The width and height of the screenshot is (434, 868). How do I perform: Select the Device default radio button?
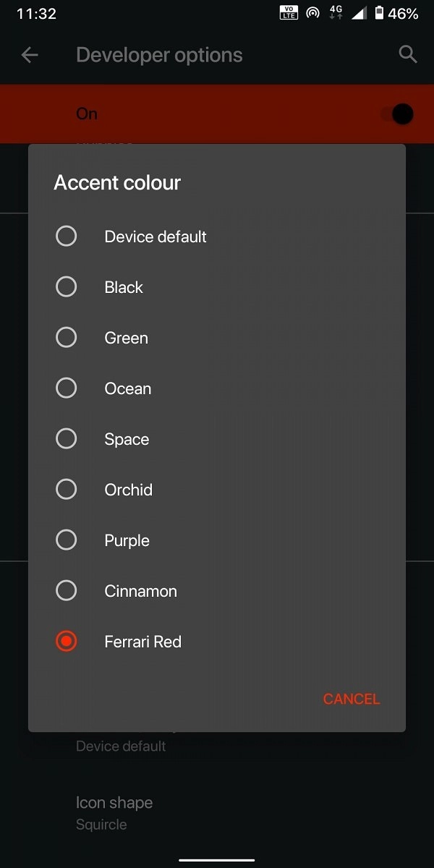[66, 237]
